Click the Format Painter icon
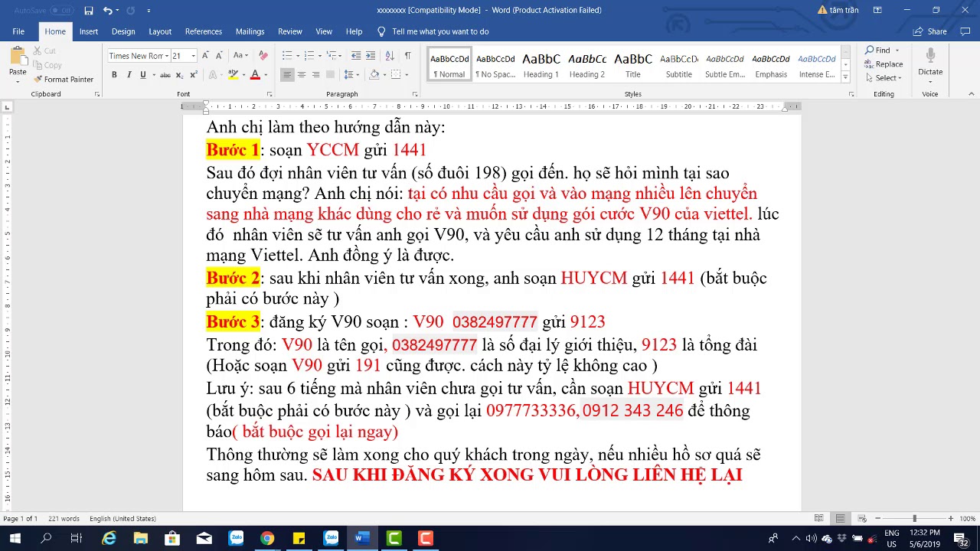Viewport: 980px width, 551px height. click(x=38, y=80)
